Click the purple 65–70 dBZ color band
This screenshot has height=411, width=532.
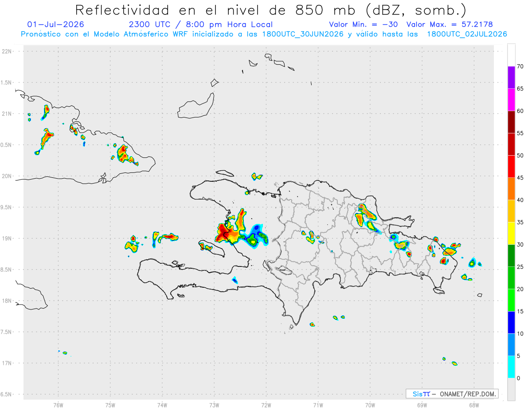coord(511,78)
